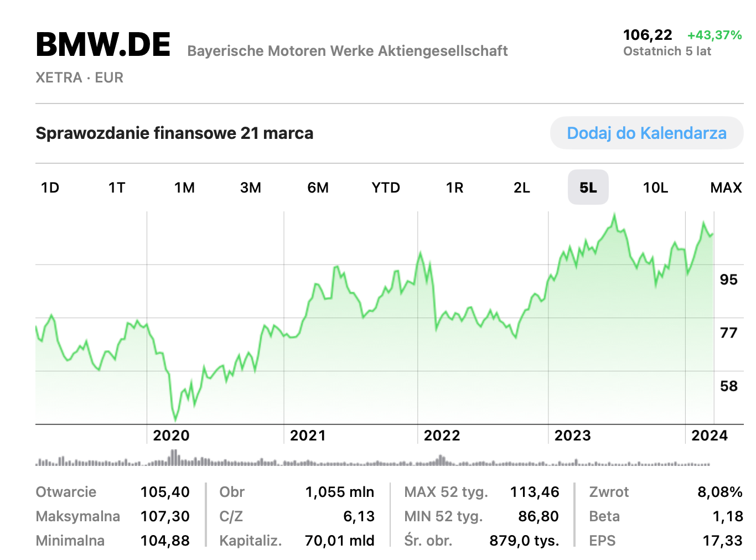
Task: Click the Kapitaliz. value 70,01 mld
Action: pos(340,541)
